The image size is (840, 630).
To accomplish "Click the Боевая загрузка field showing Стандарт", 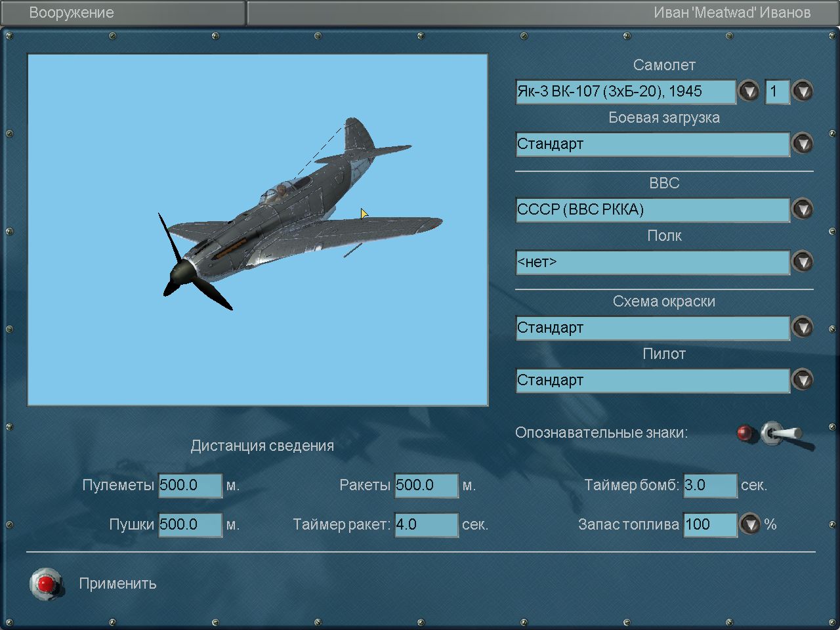I will click(652, 144).
